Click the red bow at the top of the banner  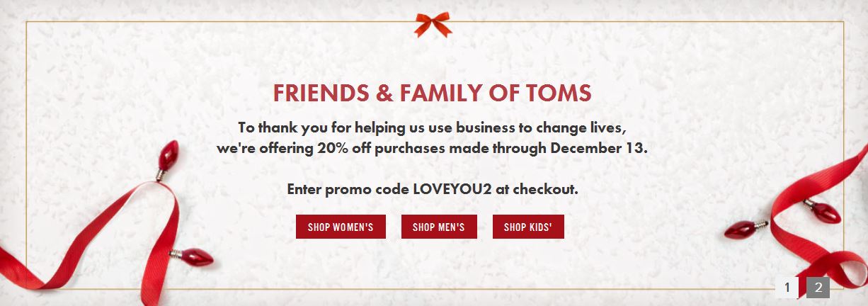(433, 25)
